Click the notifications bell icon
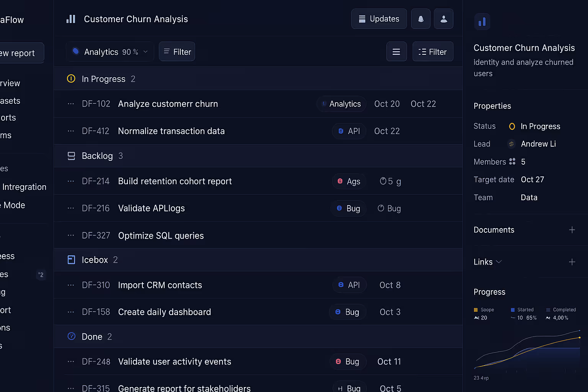The height and width of the screenshot is (392, 588). coord(420,19)
